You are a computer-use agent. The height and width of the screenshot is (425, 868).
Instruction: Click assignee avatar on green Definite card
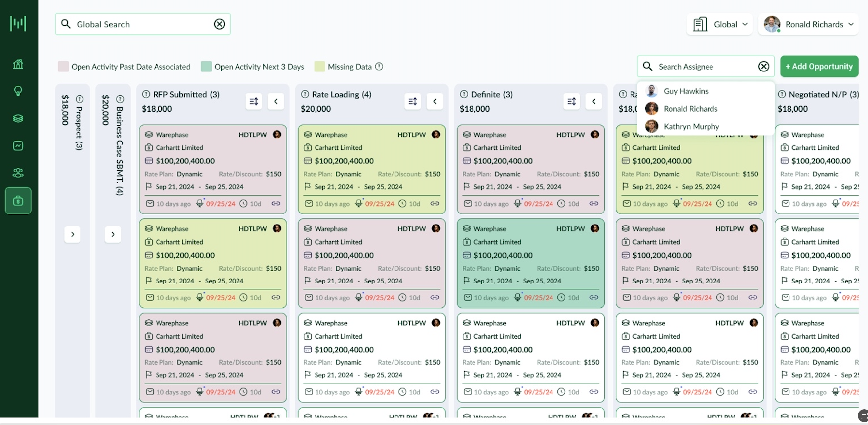pyautogui.click(x=595, y=228)
